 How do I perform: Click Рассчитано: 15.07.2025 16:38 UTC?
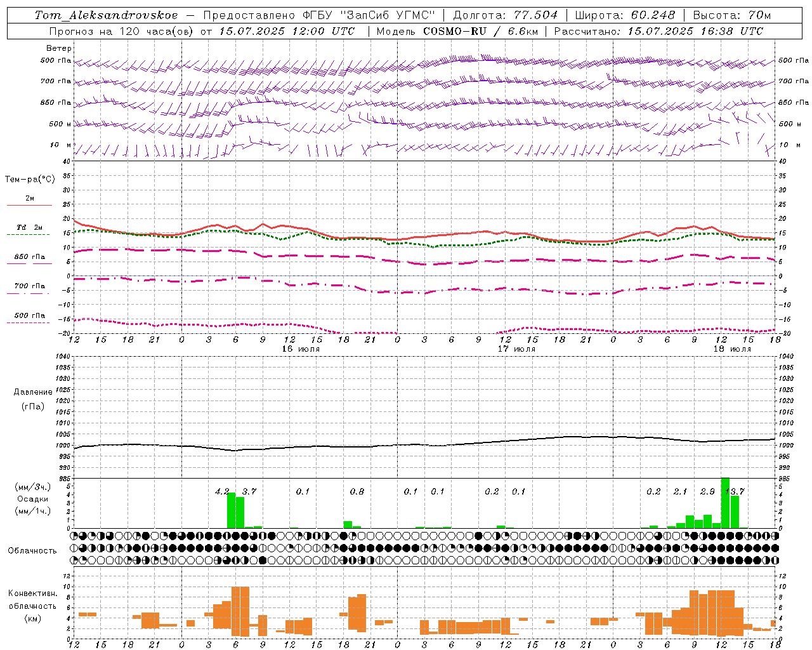pos(658,31)
